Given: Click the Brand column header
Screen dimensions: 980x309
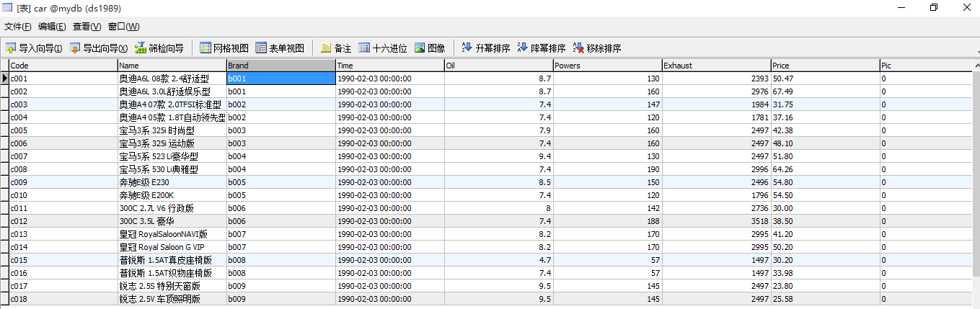Looking at the screenshot, I should (x=281, y=66).
